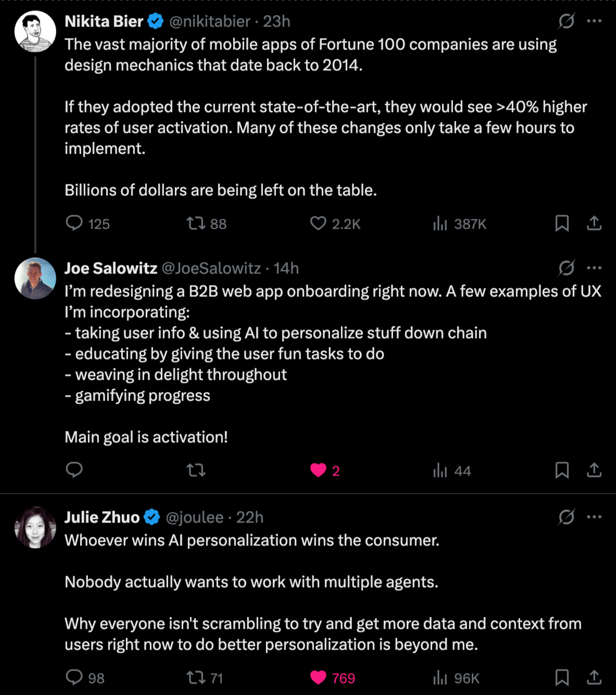Open more options on Joe Salowitz's reply
The height and width of the screenshot is (695, 616).
point(594,268)
